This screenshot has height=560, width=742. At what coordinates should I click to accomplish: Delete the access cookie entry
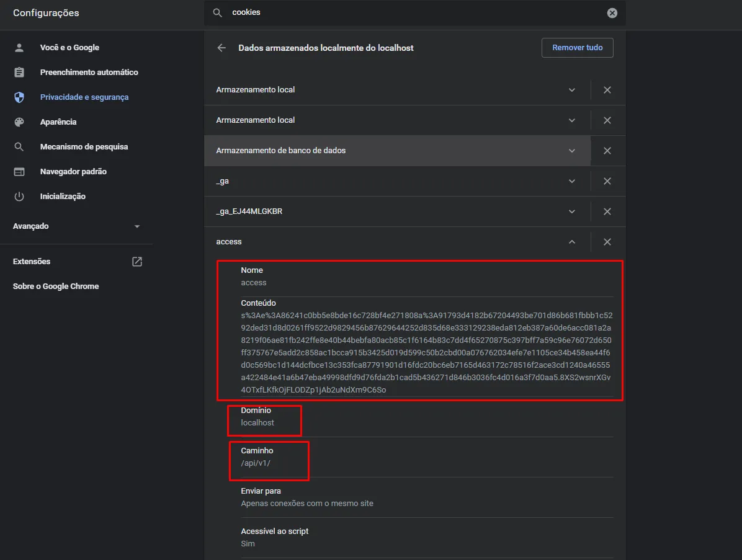(x=607, y=242)
